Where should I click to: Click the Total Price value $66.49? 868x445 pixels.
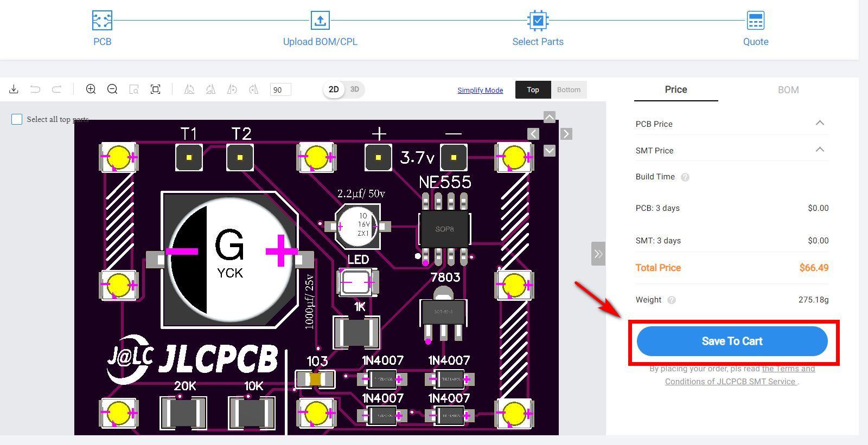pyautogui.click(x=814, y=268)
